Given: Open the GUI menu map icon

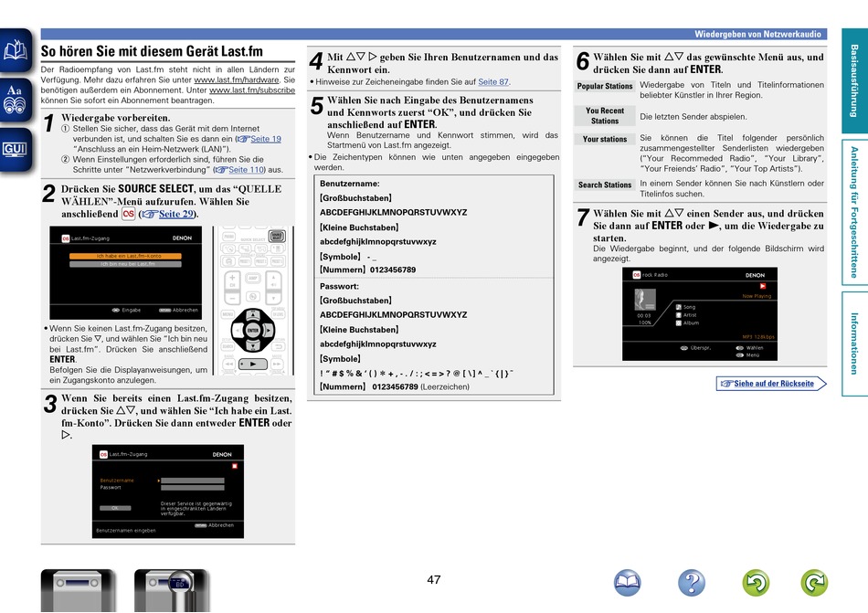Looking at the screenshot, I should coord(15,150).
